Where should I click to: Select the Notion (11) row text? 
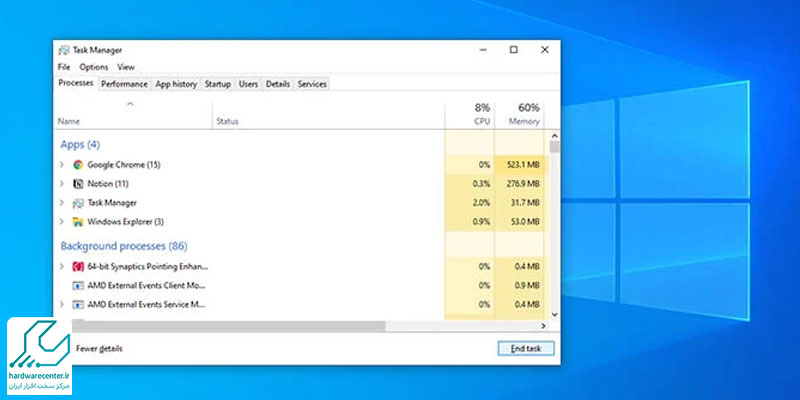click(x=108, y=184)
